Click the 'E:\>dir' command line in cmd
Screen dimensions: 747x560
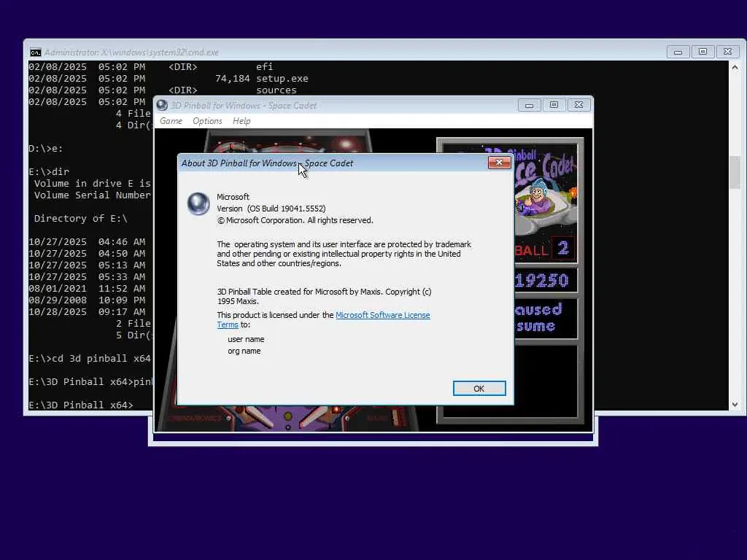pos(49,172)
